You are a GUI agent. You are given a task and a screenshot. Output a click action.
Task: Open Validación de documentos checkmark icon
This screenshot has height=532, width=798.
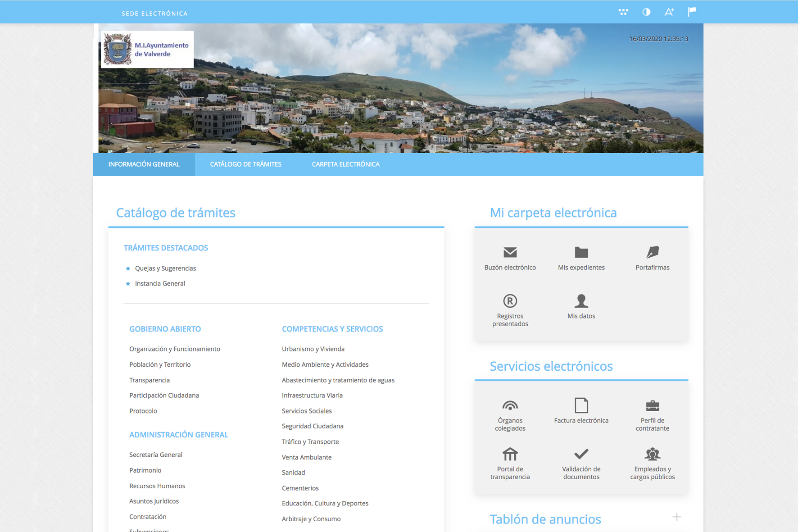581,454
